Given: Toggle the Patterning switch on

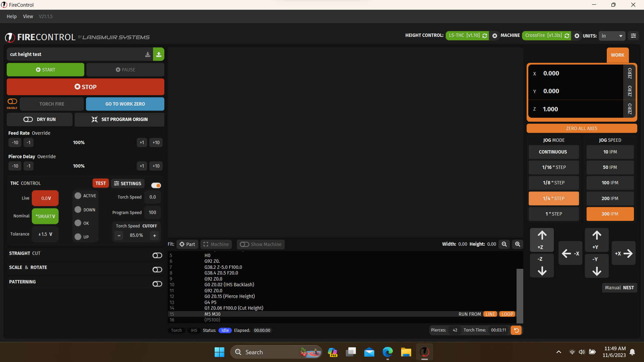Looking at the screenshot, I should click(157, 284).
